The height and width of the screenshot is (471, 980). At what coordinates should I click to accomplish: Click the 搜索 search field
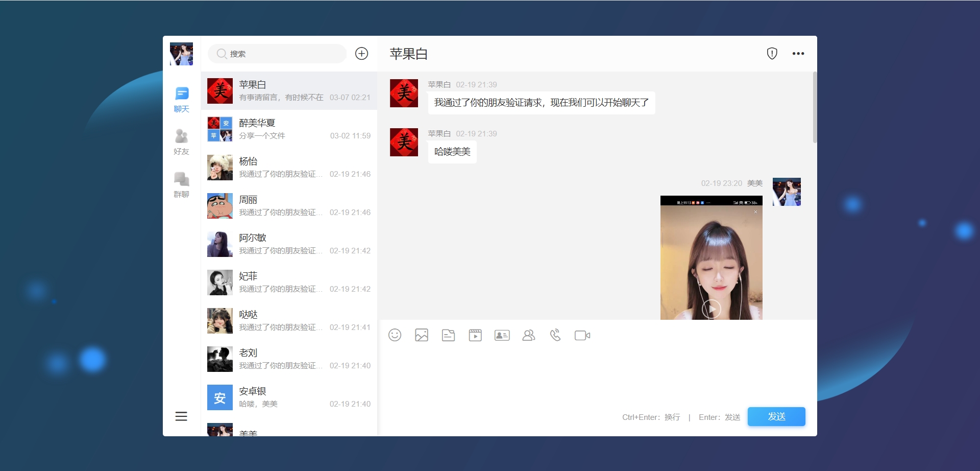(x=277, y=54)
